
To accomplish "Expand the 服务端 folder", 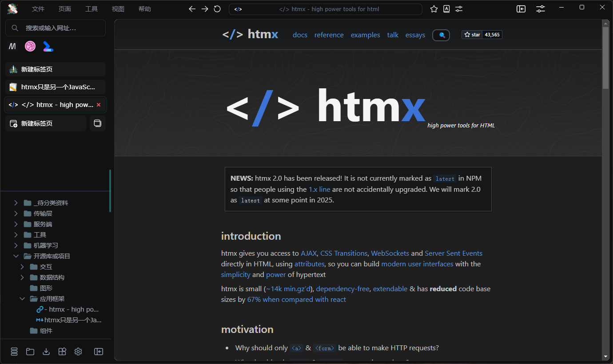I will pyautogui.click(x=16, y=224).
